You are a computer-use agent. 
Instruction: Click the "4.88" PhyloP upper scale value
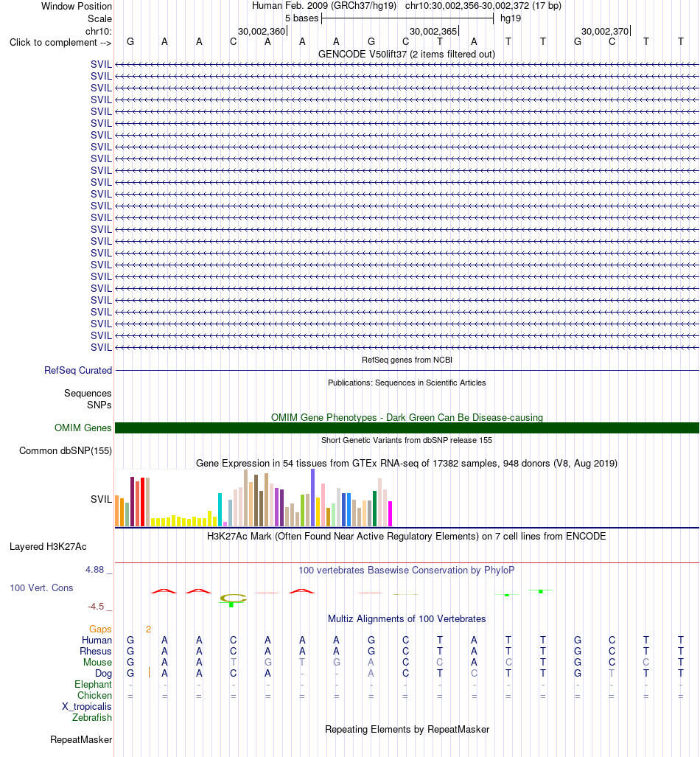[94, 570]
